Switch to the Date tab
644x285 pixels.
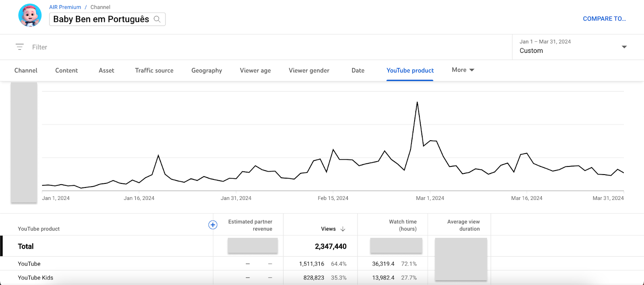click(358, 70)
